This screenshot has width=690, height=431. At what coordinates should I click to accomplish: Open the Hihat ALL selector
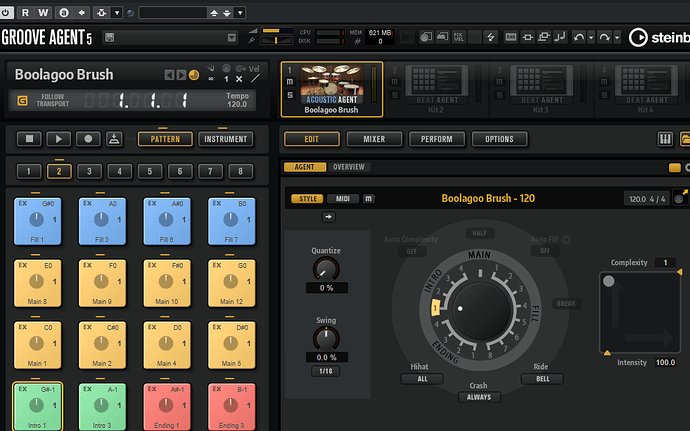(422, 379)
